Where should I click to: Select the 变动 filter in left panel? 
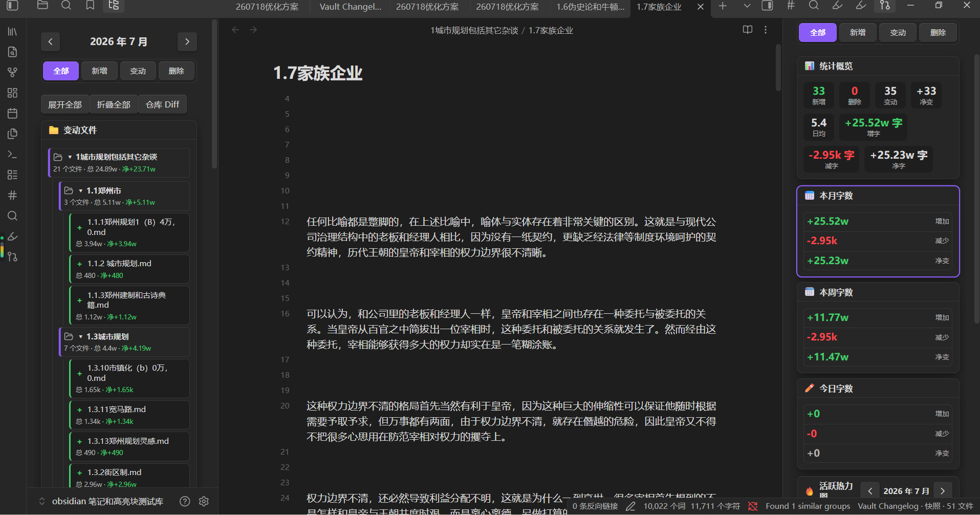click(138, 71)
